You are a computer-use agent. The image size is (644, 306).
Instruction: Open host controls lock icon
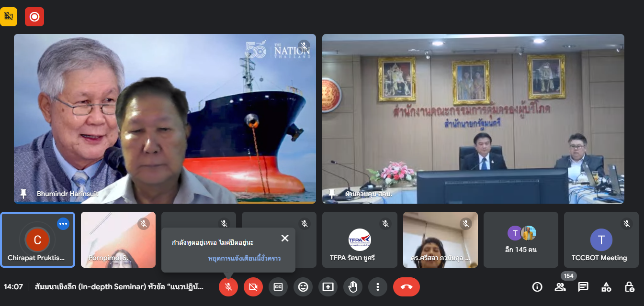630,287
